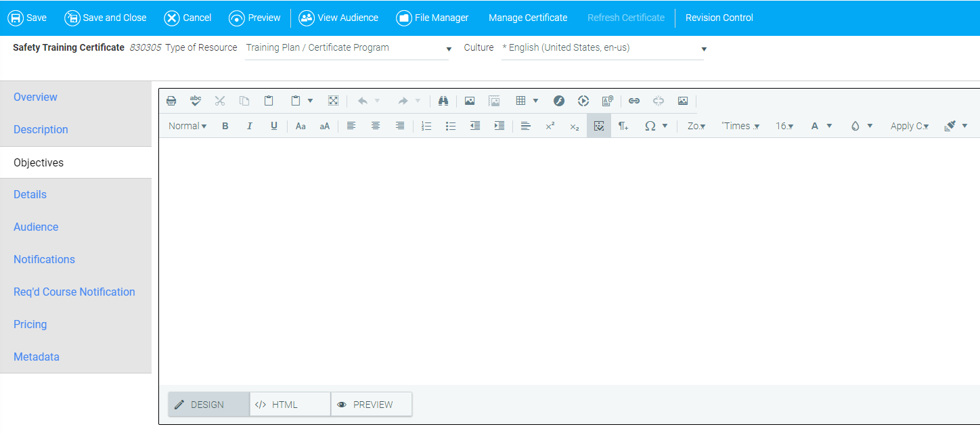Switch to the Details tab
The height and width of the screenshot is (433, 980).
click(30, 195)
